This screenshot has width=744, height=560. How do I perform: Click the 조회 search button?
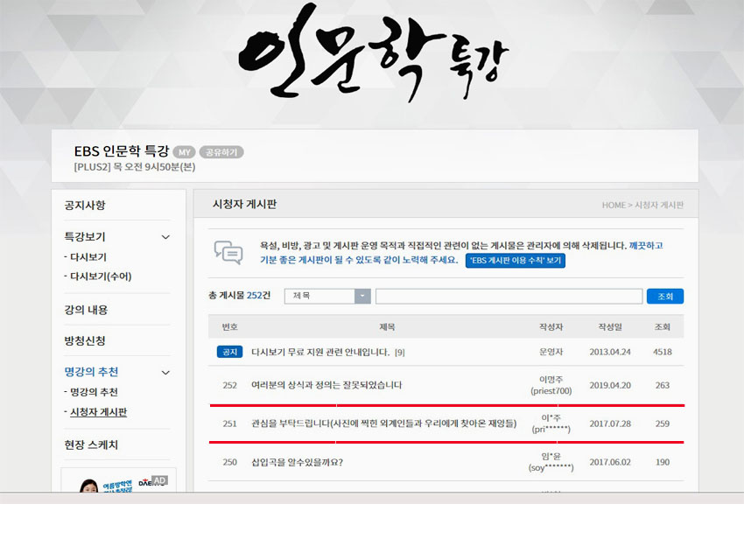(x=664, y=297)
